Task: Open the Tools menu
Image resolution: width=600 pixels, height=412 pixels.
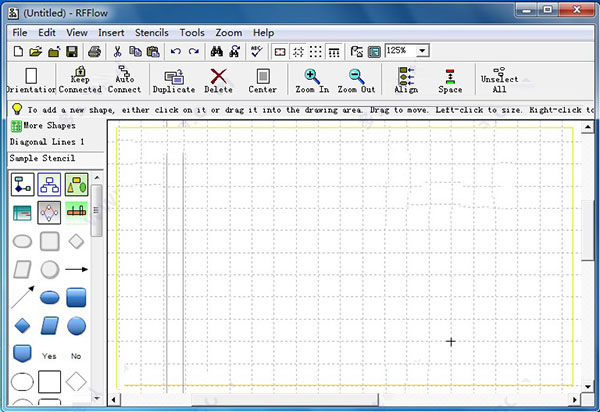Action: tap(192, 33)
